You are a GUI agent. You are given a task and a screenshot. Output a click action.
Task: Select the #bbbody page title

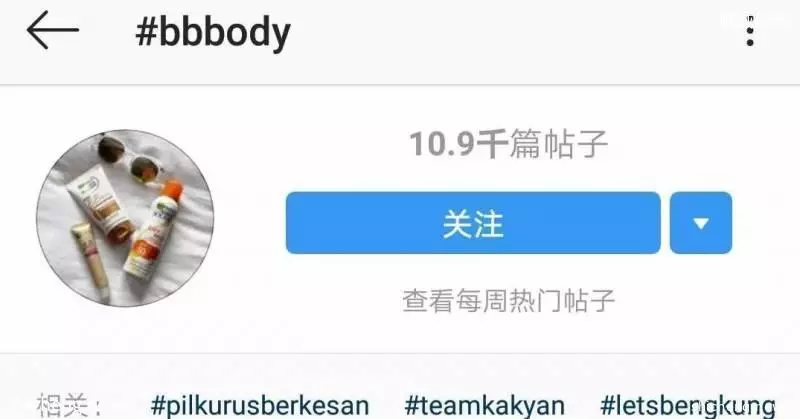tap(213, 32)
